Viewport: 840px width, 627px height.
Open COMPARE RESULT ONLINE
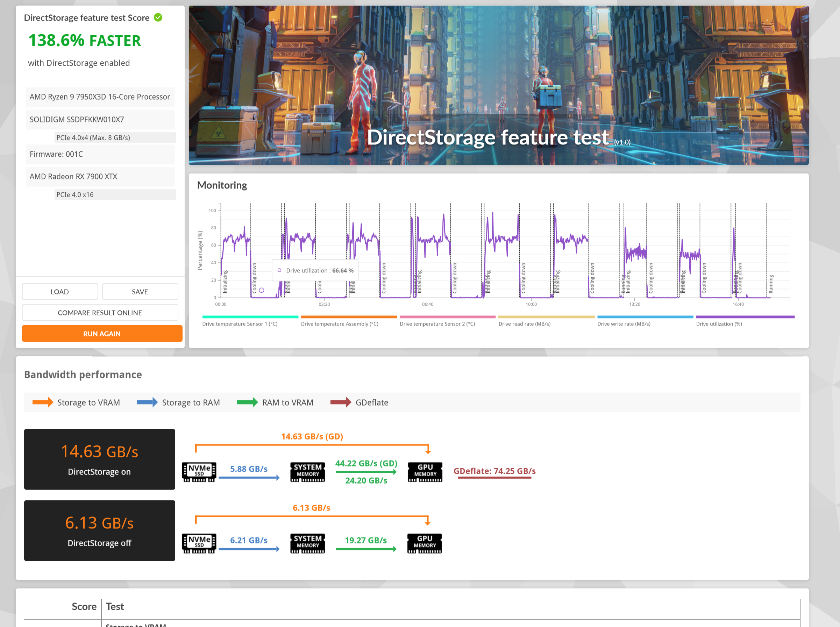[100, 312]
